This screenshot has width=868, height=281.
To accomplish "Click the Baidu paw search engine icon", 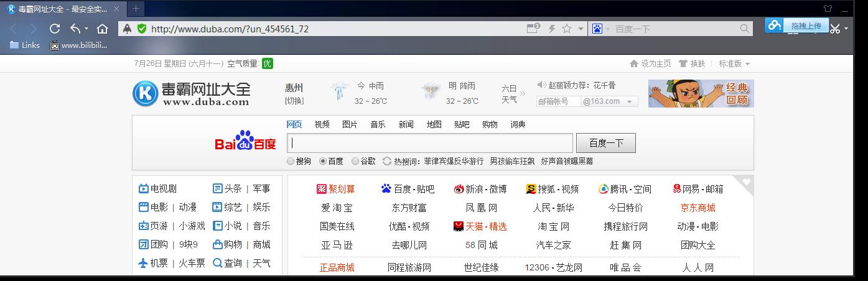I will click(x=597, y=29).
